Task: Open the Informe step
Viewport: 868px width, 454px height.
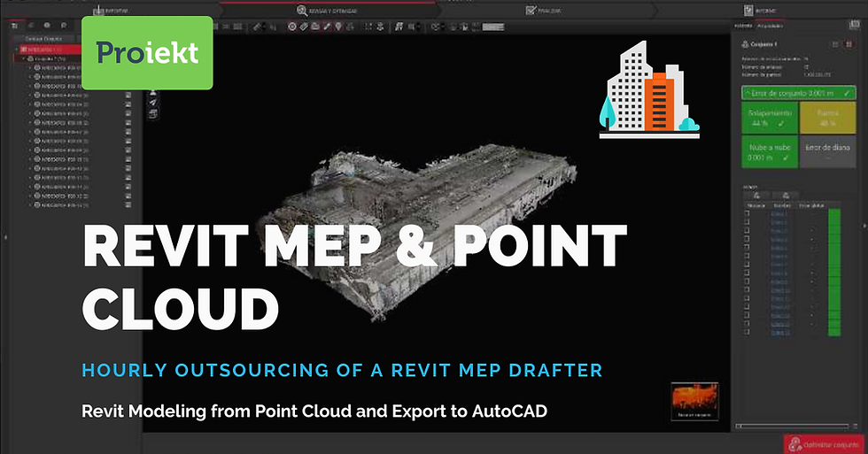Action: (x=760, y=10)
